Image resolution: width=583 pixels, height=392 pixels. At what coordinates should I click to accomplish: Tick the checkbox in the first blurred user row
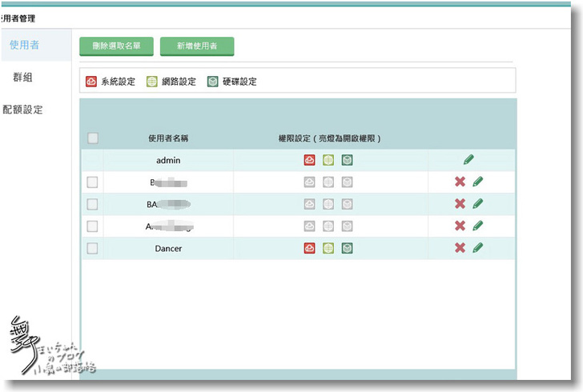click(93, 182)
